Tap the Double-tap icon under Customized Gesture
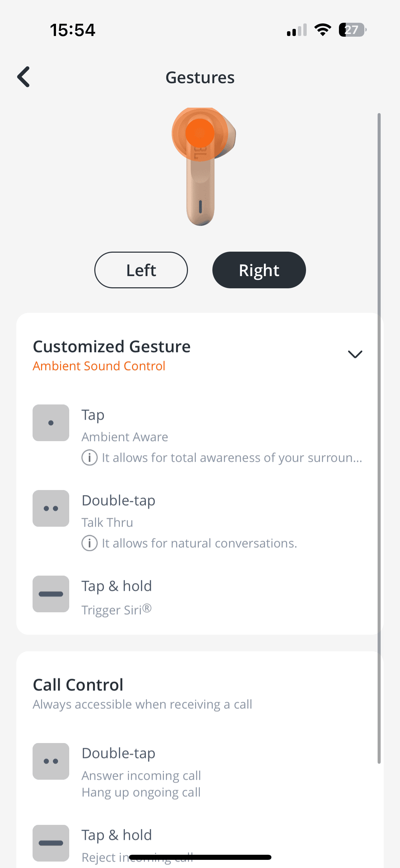The width and height of the screenshot is (400, 868). (51, 508)
